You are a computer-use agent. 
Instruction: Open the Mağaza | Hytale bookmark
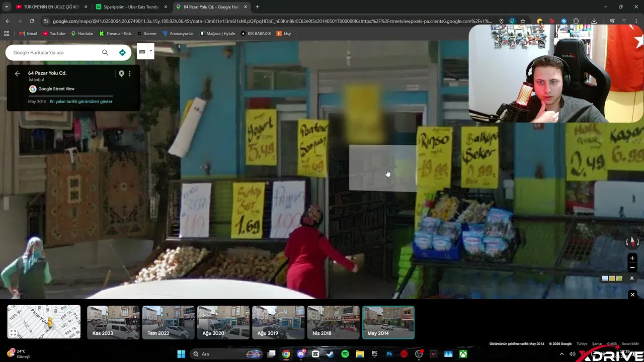[217, 34]
